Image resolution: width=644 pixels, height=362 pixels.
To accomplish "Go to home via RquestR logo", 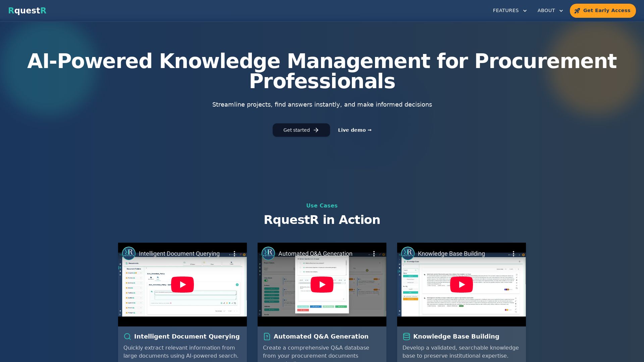I will tap(27, 11).
